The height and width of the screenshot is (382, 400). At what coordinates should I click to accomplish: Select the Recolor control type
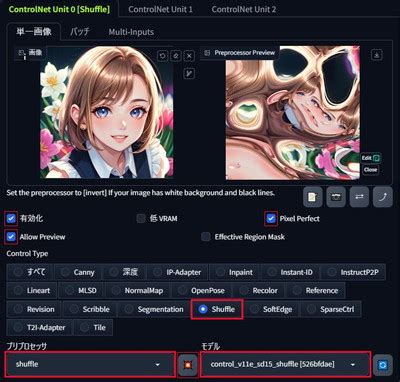point(259,290)
